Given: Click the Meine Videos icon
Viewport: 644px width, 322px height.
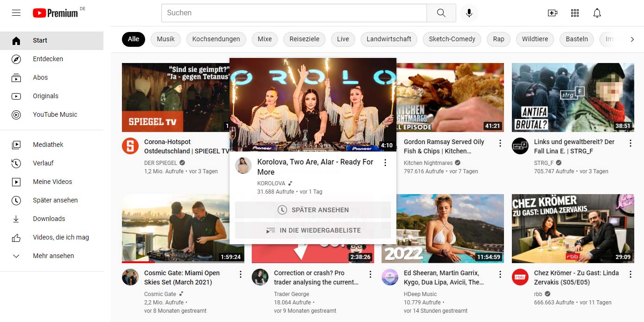Looking at the screenshot, I should coord(16,182).
